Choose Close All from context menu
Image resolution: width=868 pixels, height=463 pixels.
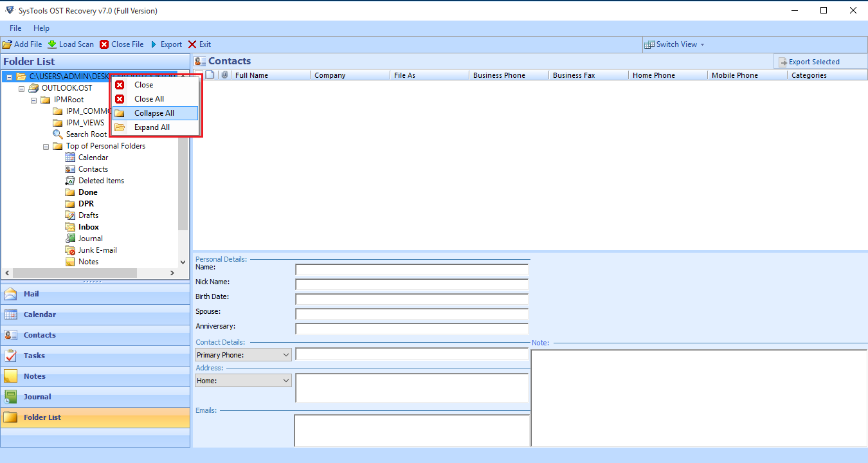155,99
